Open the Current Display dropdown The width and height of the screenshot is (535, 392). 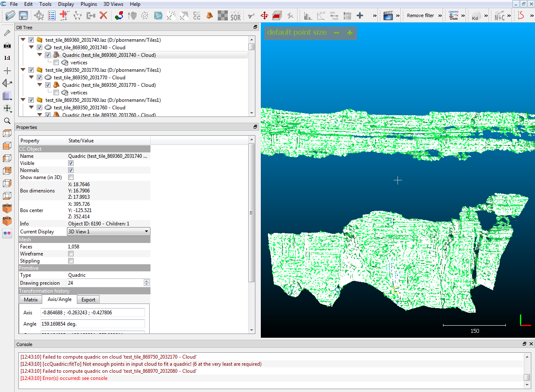108,231
